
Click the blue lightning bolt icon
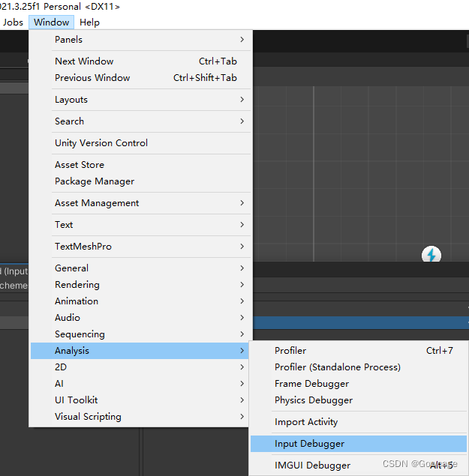[x=431, y=254]
